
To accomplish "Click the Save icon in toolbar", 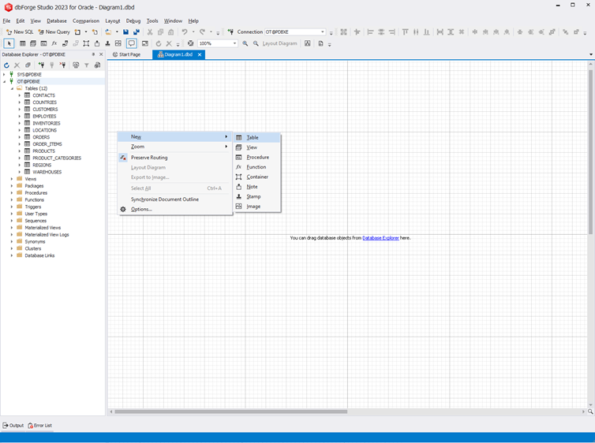I will tap(126, 32).
